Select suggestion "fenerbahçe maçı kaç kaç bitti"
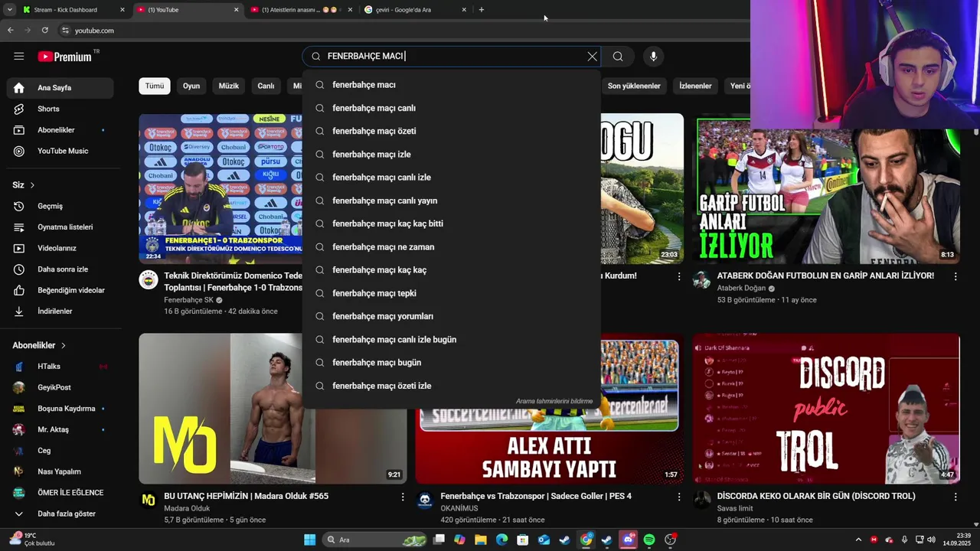The height and width of the screenshot is (551, 980). point(452,223)
